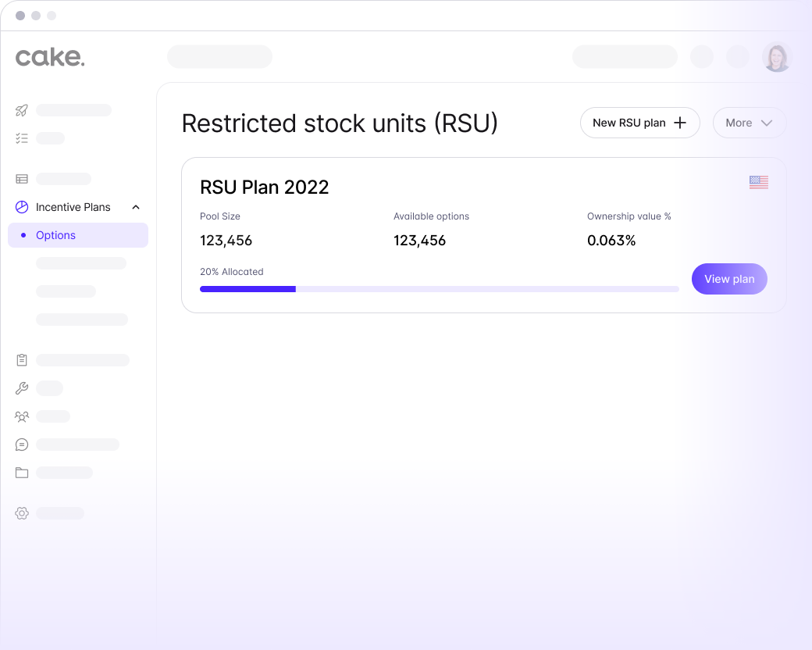This screenshot has height=650, width=812.
Task: Create a New RSU plan
Action: 639,123
